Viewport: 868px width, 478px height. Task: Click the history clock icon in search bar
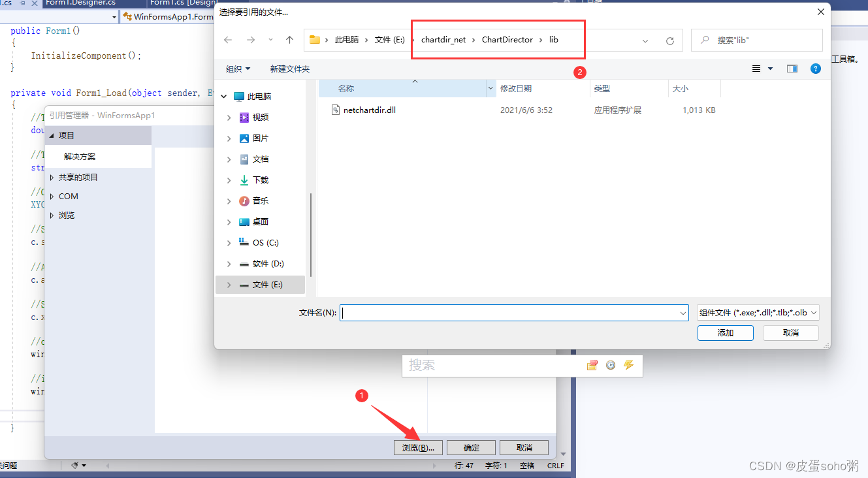pos(610,365)
